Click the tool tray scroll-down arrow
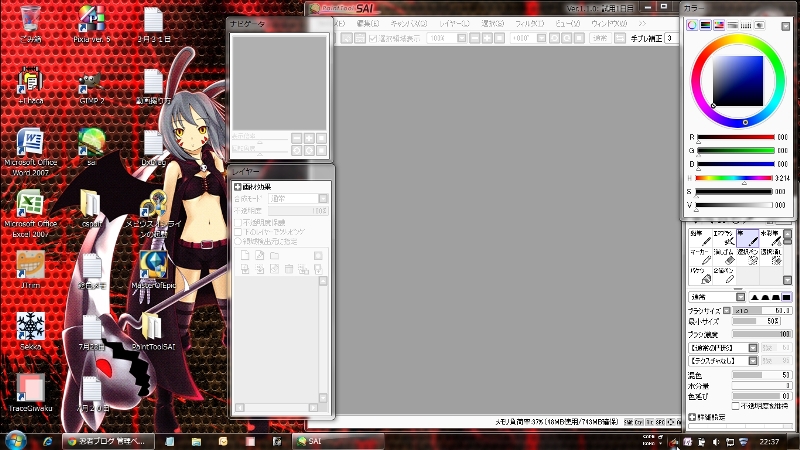Screen dimensions: 800x450 [787, 280]
